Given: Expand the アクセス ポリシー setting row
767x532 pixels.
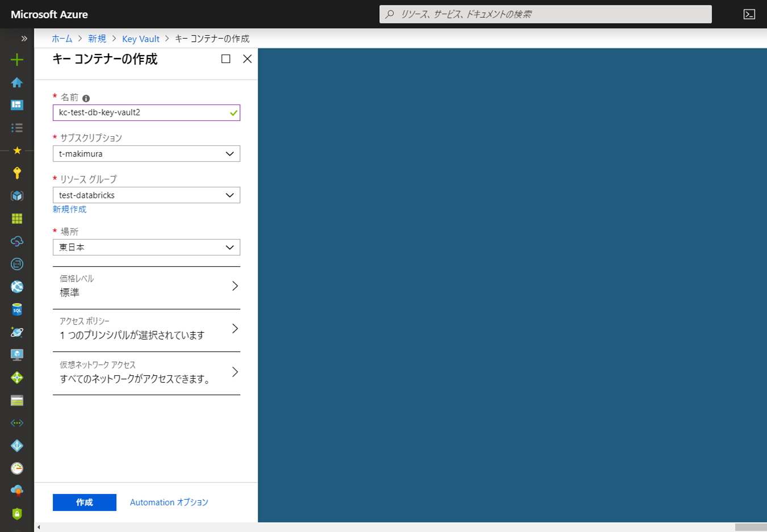Looking at the screenshot, I should [146, 329].
